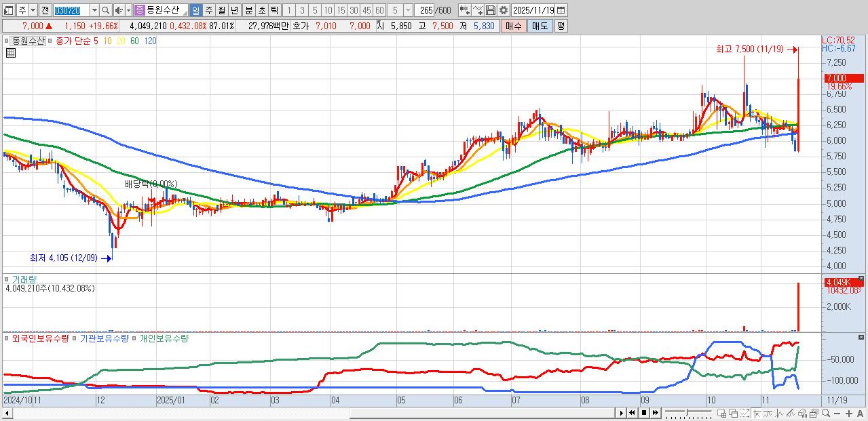Open the stock code history dropdown arrow
868x421 pixels.
(x=94, y=10)
